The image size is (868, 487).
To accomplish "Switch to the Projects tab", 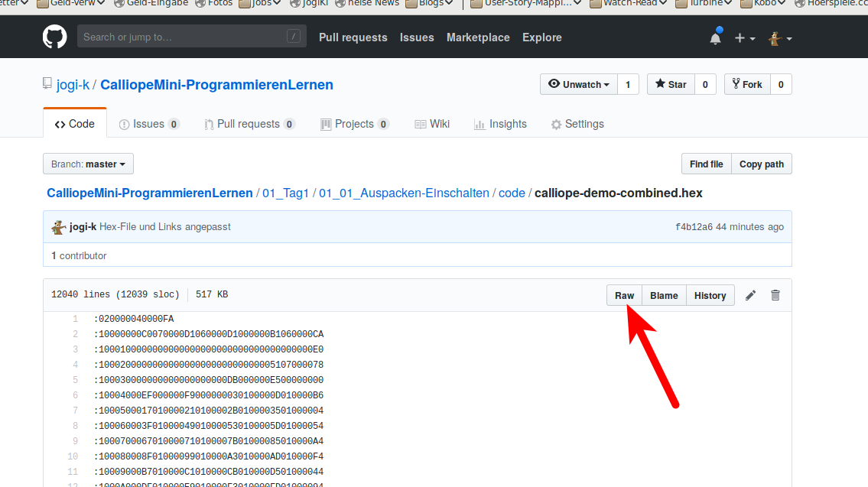I will point(354,124).
